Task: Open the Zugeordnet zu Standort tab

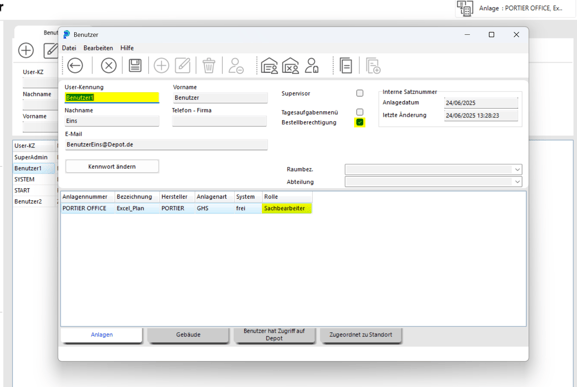Action: [361, 335]
